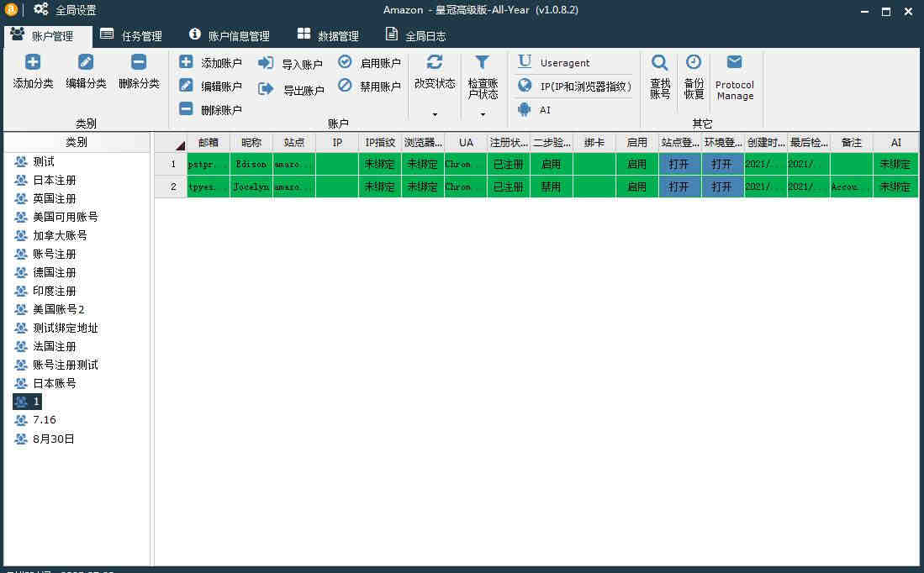Switch to the 账户管理 tab
This screenshot has width=924, height=573.
48,36
